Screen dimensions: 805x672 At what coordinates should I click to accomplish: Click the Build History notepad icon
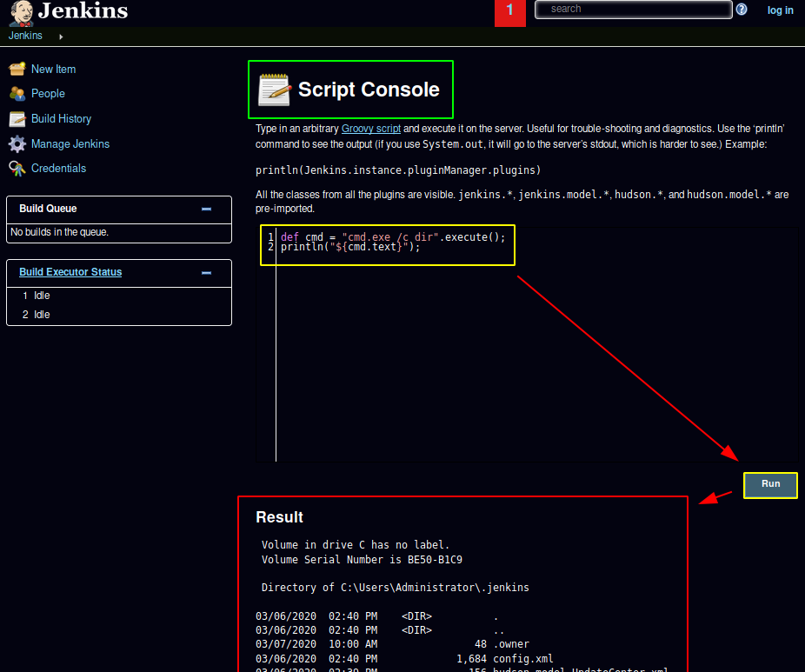(17, 118)
